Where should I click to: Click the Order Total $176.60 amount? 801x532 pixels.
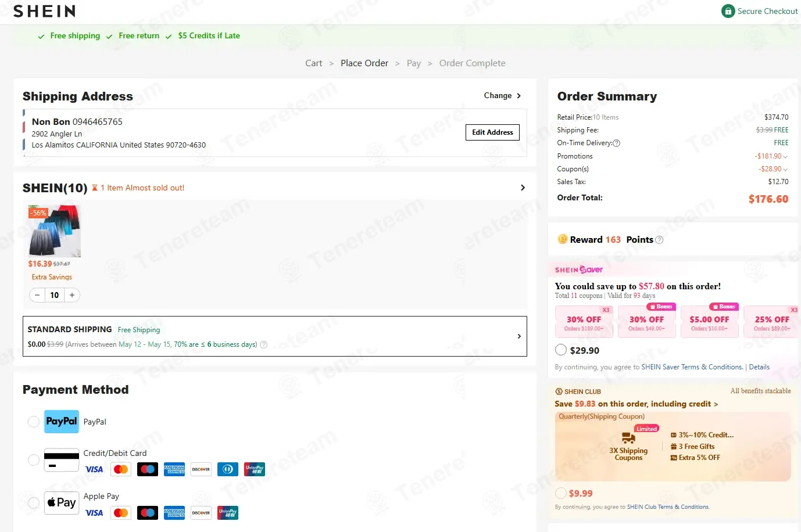[x=768, y=199]
